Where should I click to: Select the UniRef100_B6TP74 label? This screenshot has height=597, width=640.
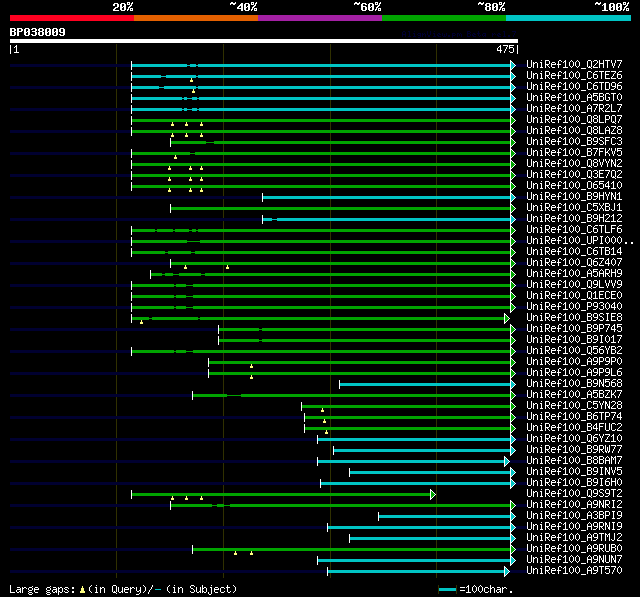574,417
